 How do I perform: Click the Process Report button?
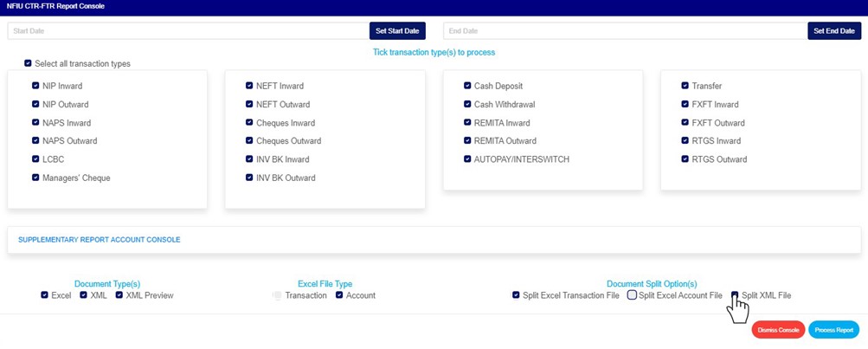tap(834, 330)
